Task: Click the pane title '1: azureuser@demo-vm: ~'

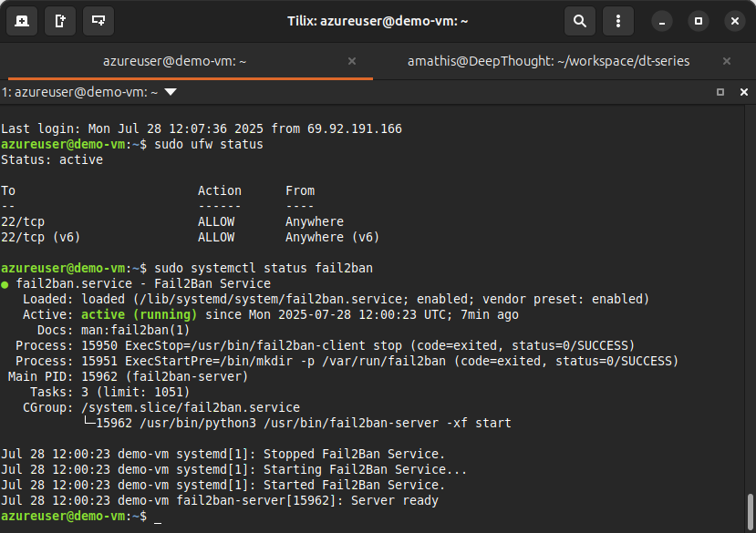Action: 79,92
